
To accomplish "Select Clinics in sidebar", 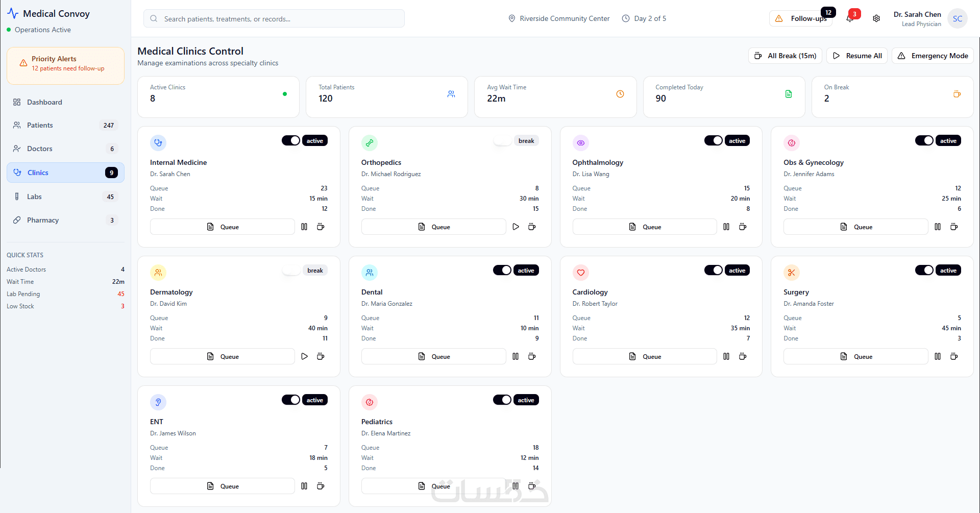I will coord(65,173).
